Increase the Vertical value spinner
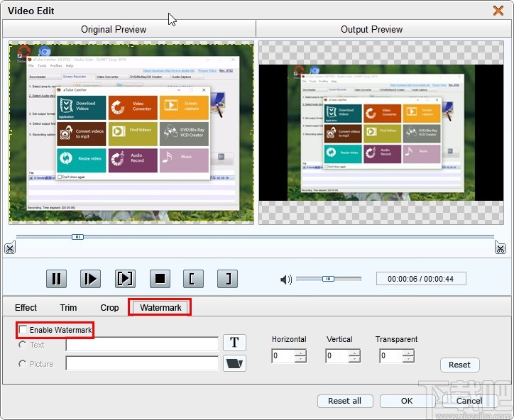The width and height of the screenshot is (514, 420). coord(354,353)
